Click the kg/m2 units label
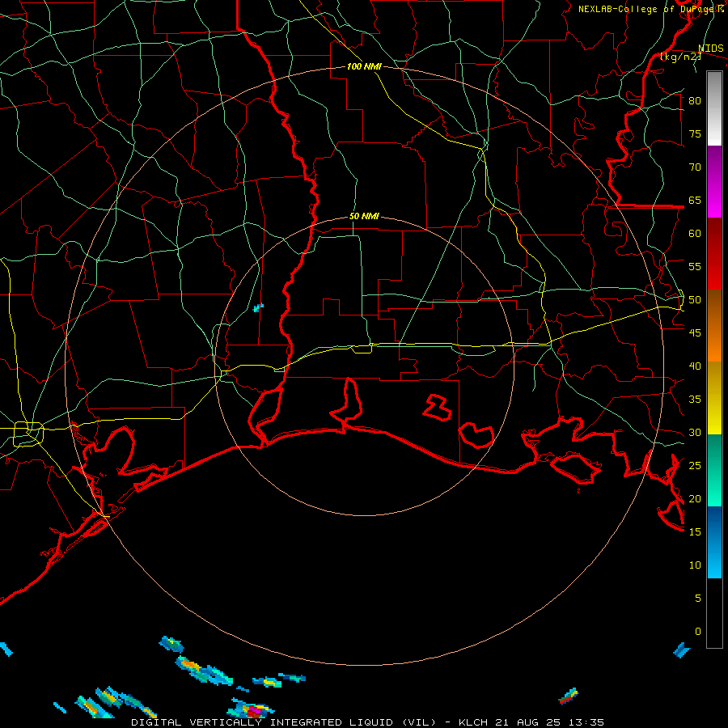This screenshot has width=728, height=728. [x=680, y=57]
